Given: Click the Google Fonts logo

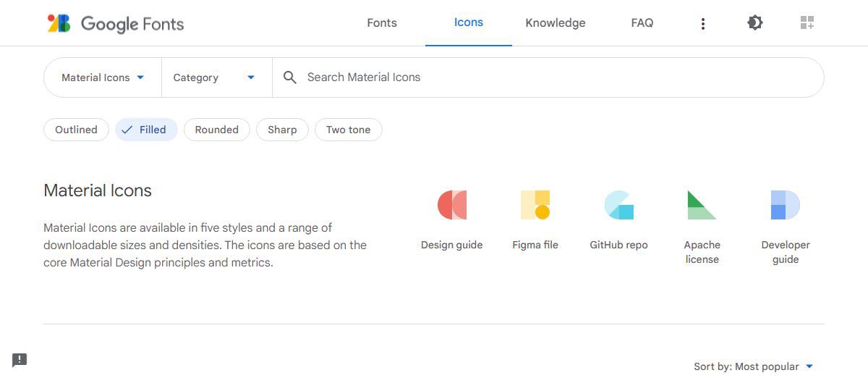Looking at the screenshot, I should click(116, 23).
